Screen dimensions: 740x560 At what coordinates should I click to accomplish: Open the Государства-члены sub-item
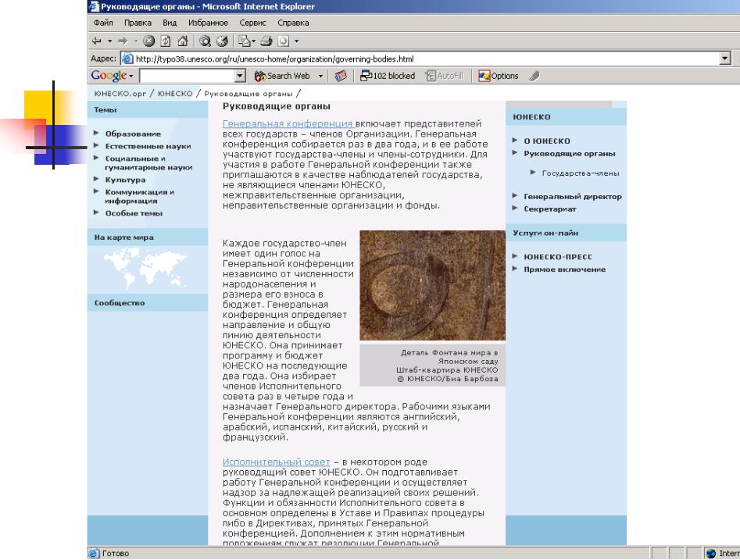pyautogui.click(x=580, y=173)
